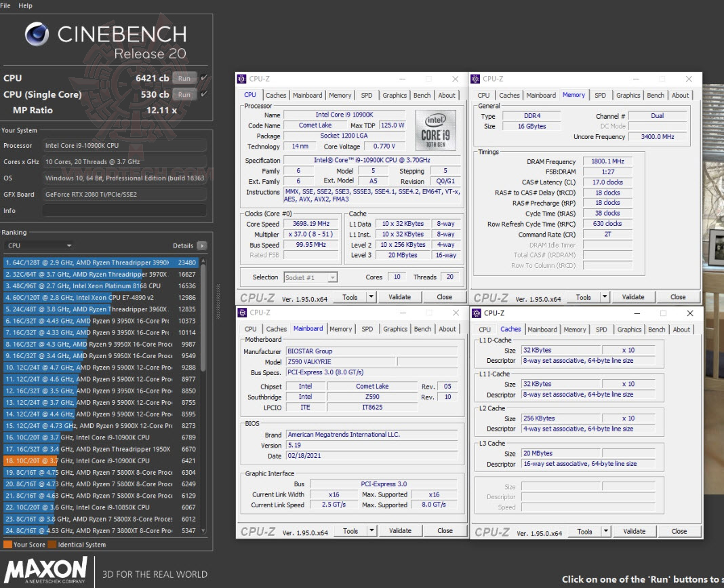
Task: Run the CPU multi-core benchmark
Action: click(184, 78)
